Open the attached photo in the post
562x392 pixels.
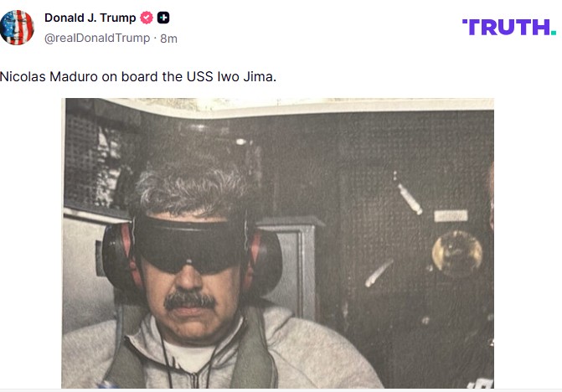tap(278, 243)
